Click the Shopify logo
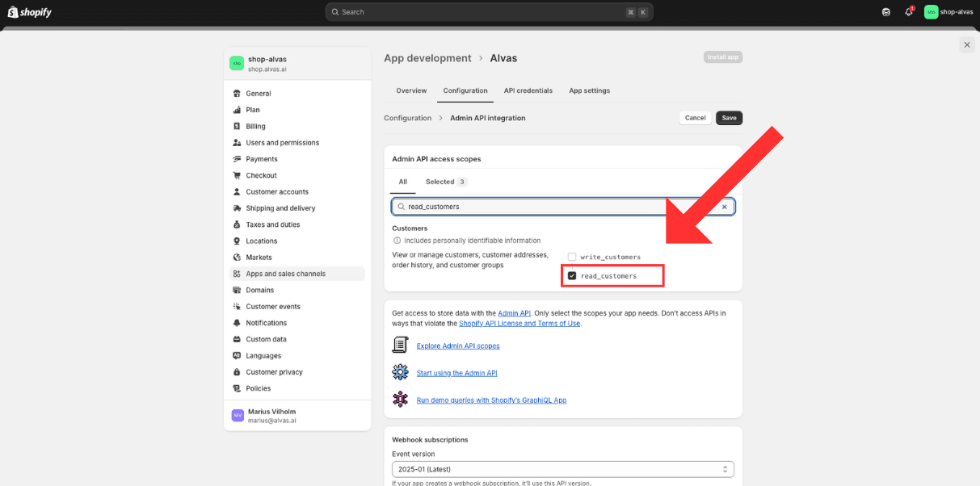980x486 pixels. click(x=30, y=12)
